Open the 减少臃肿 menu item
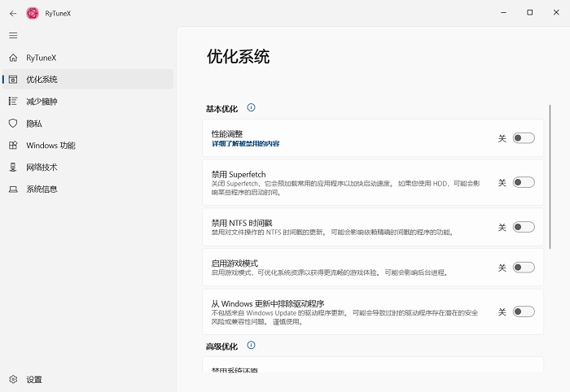 42,102
